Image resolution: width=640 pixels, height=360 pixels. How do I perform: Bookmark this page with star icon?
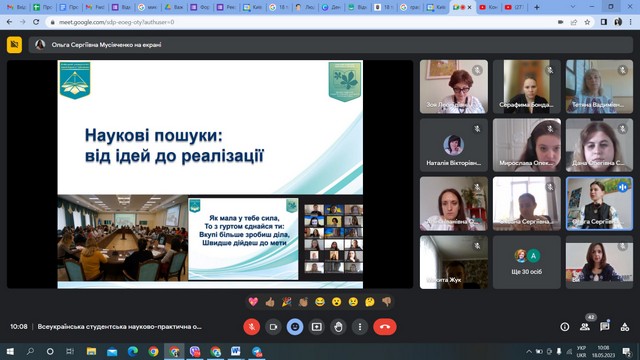point(587,22)
